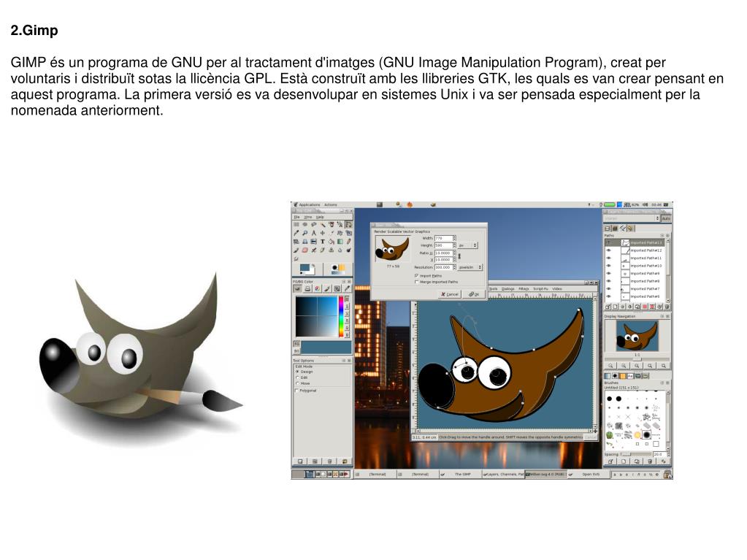747x560 pixels.
Task: Click the foreground color swatch in the toolbox
Action: (x=304, y=268)
